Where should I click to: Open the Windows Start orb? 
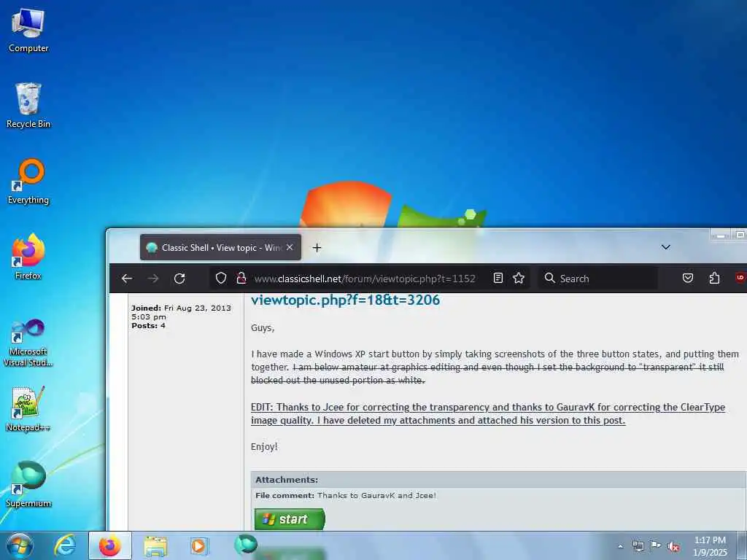pos(20,545)
